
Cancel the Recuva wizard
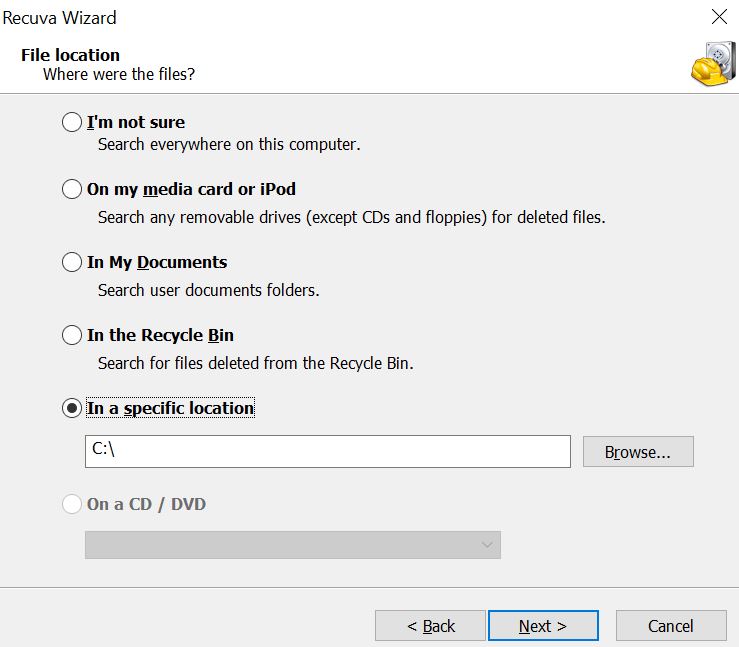coord(671,626)
